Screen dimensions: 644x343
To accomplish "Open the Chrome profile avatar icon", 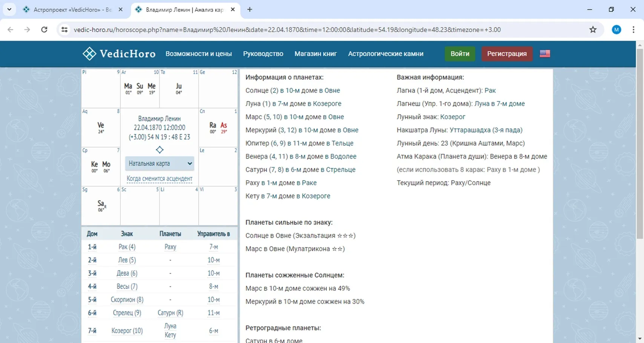I will 616,30.
